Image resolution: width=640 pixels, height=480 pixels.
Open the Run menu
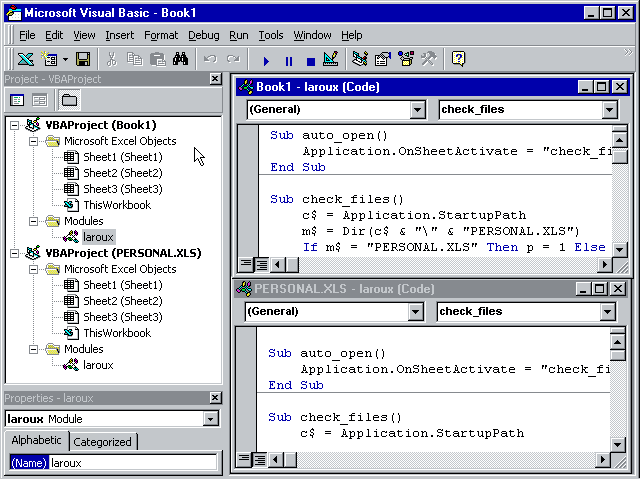point(238,36)
